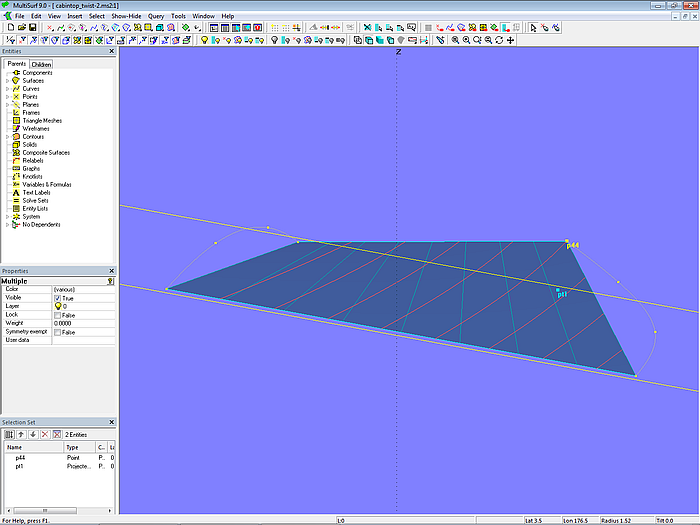700x525 pixels.
Task: Toggle the Lock checkbox
Action: pos(57,315)
